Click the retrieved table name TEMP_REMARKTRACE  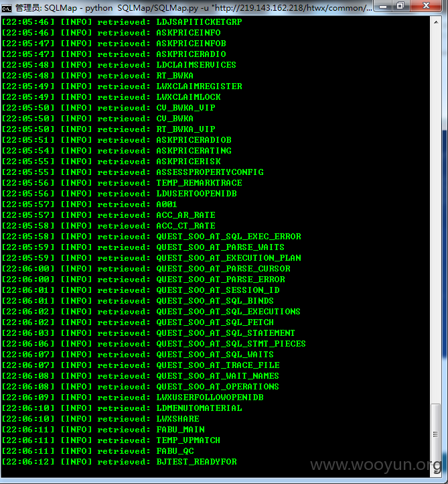[199, 183]
